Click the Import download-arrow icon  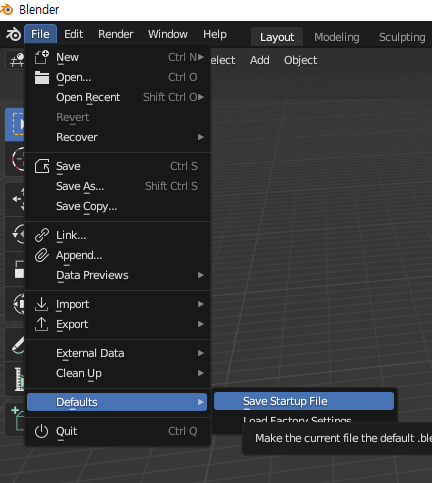[41, 304]
